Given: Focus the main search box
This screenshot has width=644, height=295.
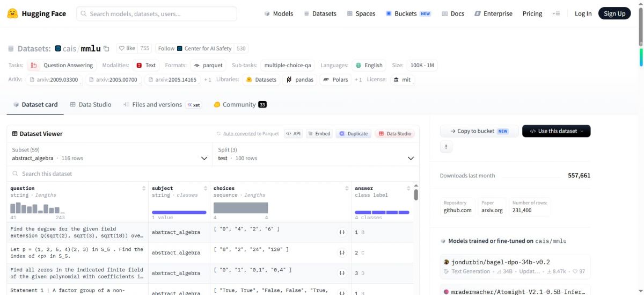Looking at the screenshot, I should 157,13.
